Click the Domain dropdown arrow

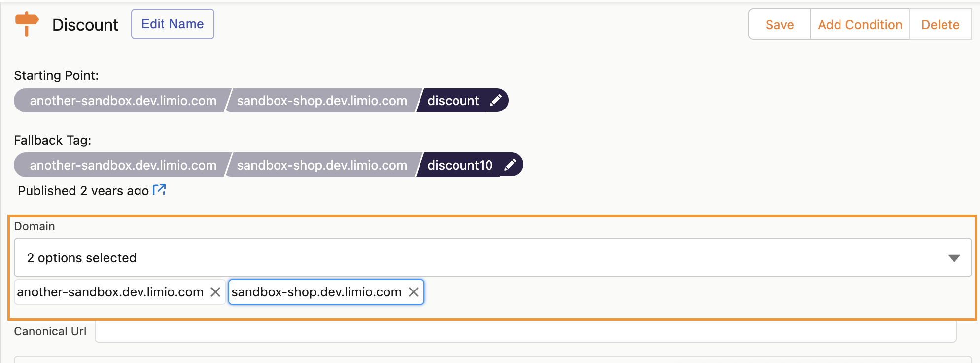(954, 258)
